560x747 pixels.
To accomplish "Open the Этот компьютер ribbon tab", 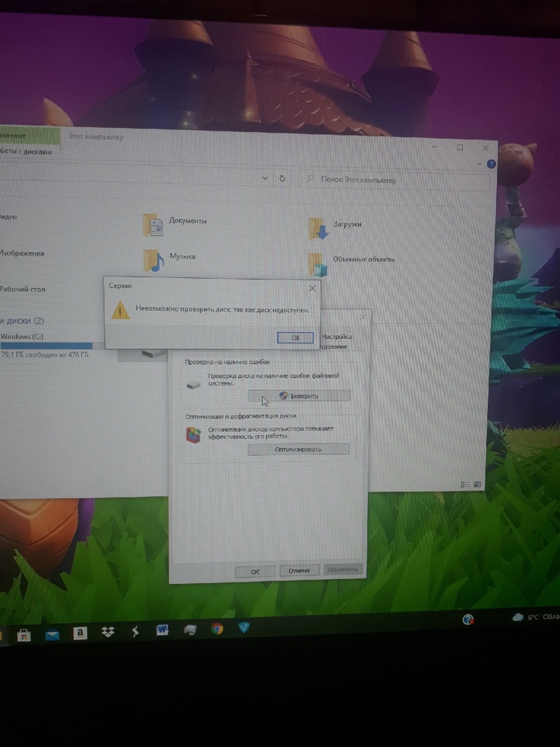I will [95, 137].
